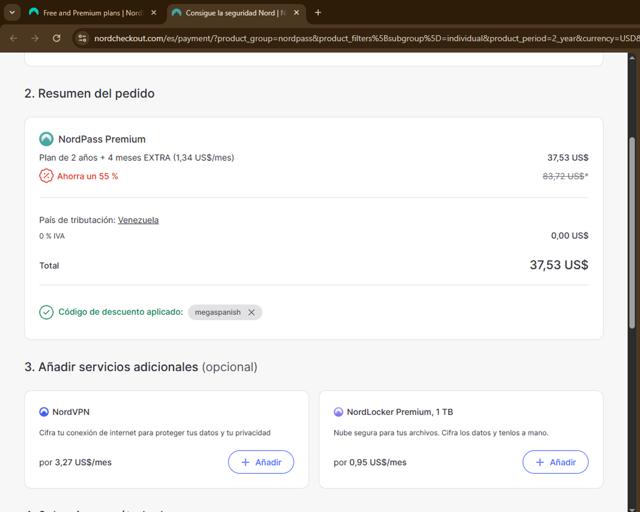The height and width of the screenshot is (512, 640).
Task: Reload the checkout page
Action: click(x=56, y=38)
